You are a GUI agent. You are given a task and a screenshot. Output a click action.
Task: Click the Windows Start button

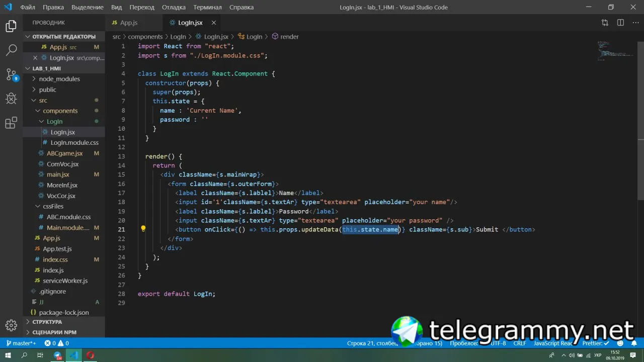coord(9,355)
